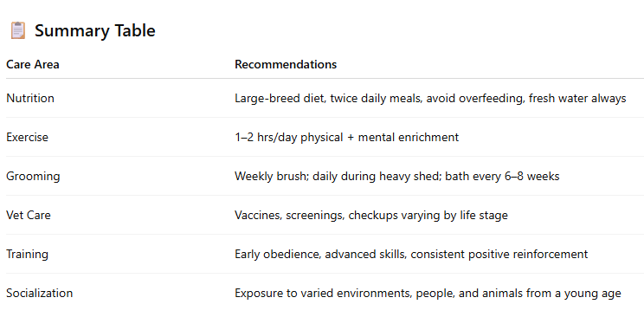The image size is (644, 317).
Task: Click the Vaccines, screenings, checkups text
Action: [371, 215]
